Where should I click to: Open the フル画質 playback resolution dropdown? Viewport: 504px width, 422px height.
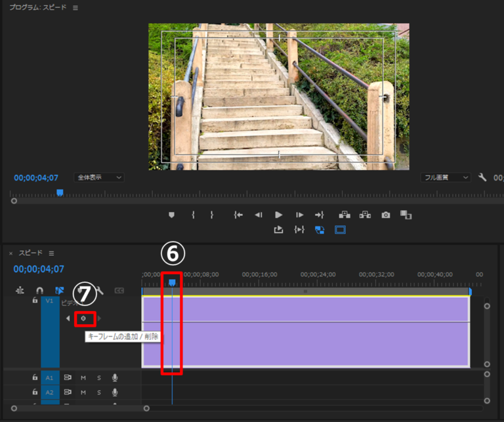(446, 177)
